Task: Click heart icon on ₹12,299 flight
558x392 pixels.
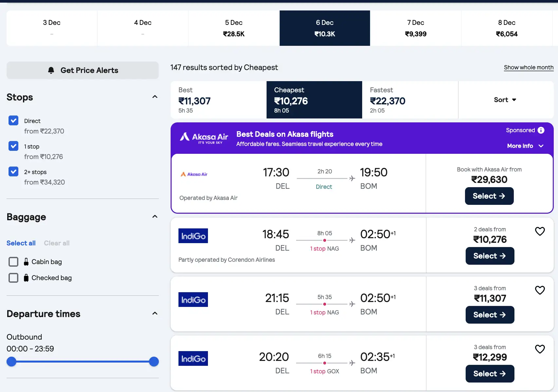Action: (x=540, y=349)
